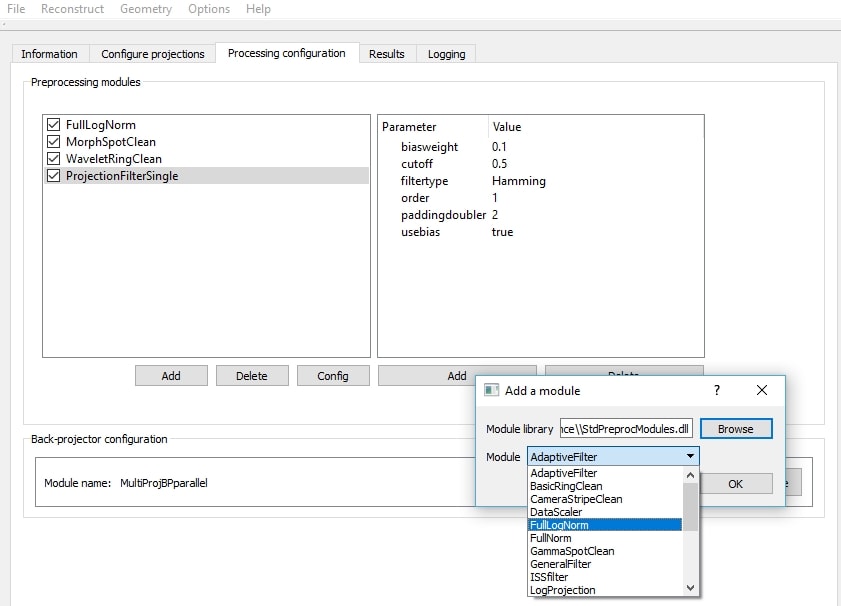Toggle the MorphSpotClean checkbox

pyautogui.click(x=54, y=142)
